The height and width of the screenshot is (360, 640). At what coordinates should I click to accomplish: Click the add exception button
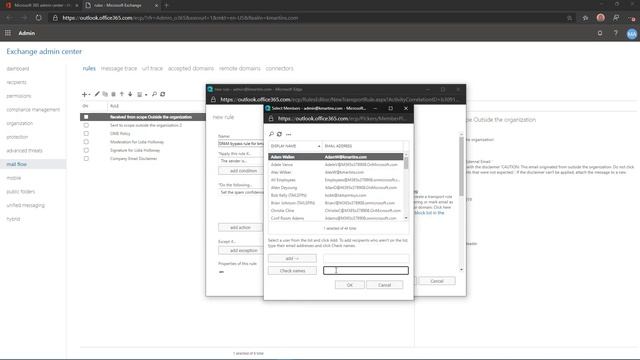click(x=241, y=250)
